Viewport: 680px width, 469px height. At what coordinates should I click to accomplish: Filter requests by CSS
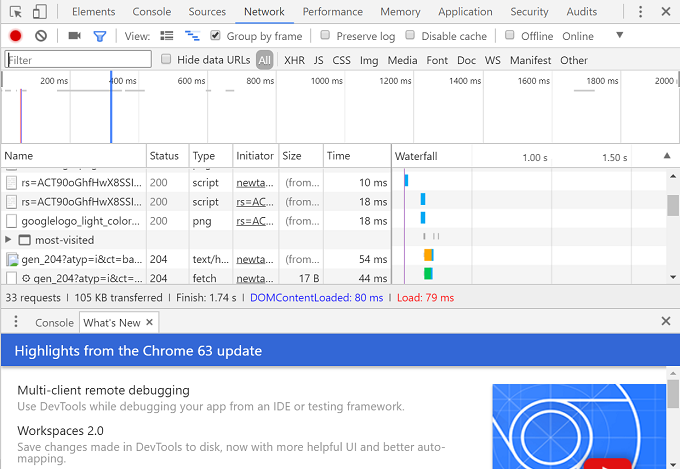[x=341, y=60]
